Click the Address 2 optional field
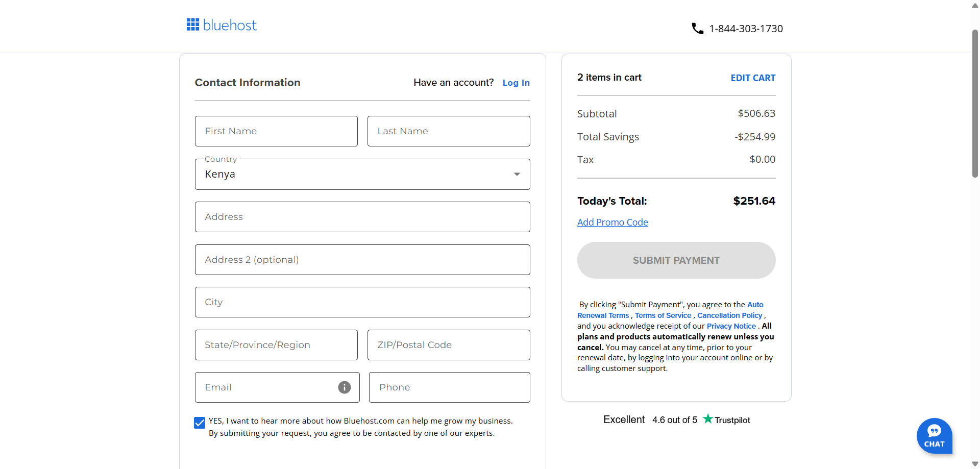Viewport: 980px width, 469px height. pos(362,260)
